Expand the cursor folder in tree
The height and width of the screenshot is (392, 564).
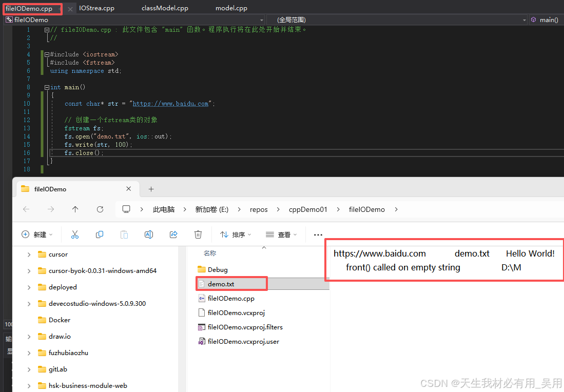29,254
